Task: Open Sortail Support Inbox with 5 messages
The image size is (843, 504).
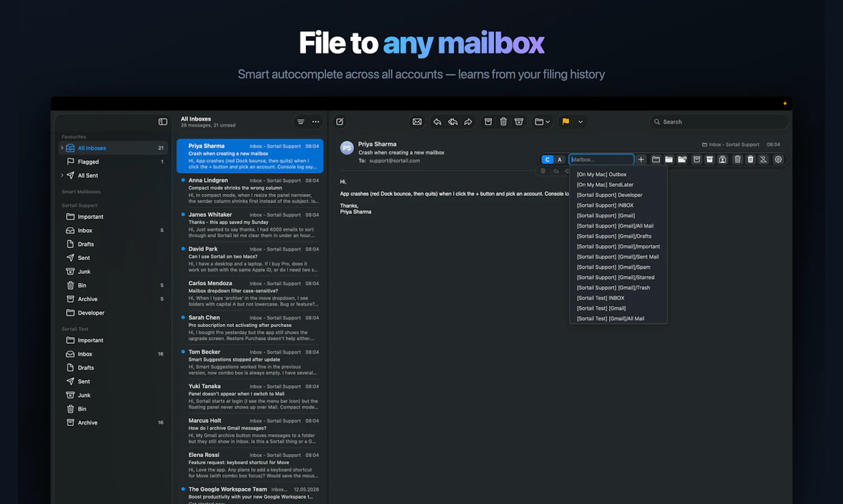Action: [x=113, y=230]
